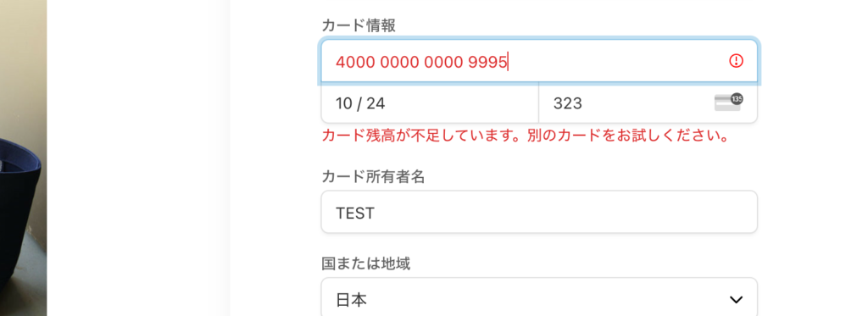The image size is (868, 316).
Task: Click the red error icon in card number field
Action: click(x=736, y=61)
